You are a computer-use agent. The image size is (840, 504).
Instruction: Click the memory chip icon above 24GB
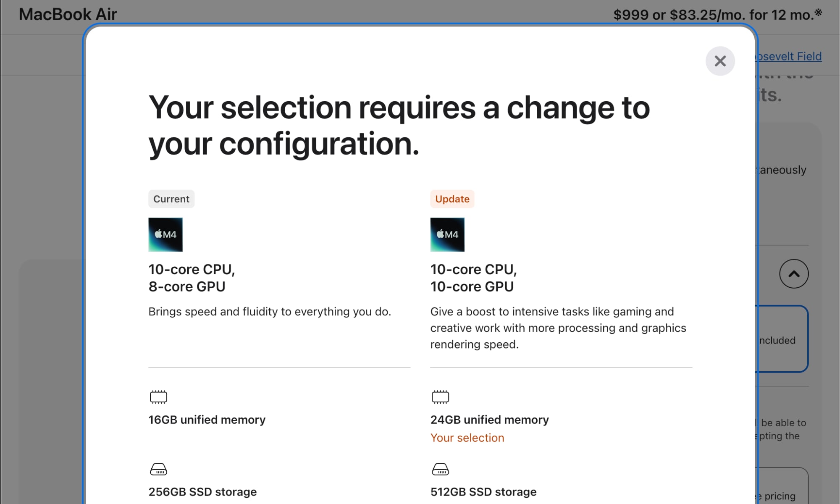point(440,396)
